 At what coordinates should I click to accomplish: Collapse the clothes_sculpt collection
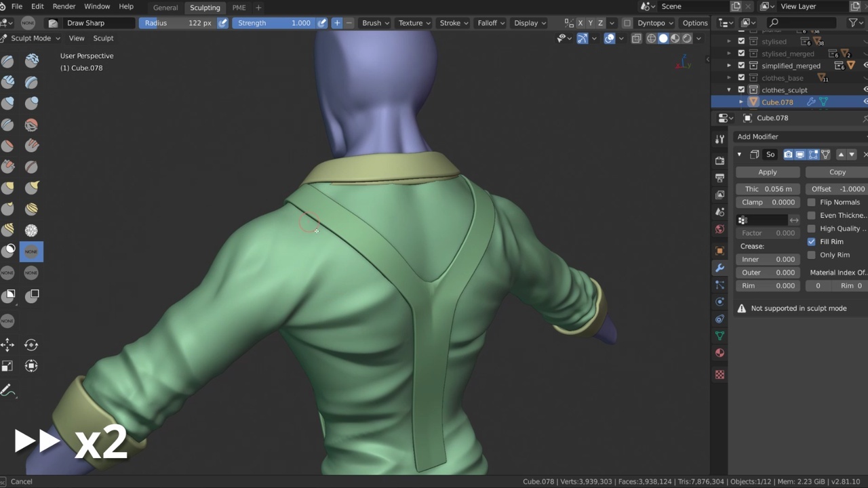pos(729,90)
